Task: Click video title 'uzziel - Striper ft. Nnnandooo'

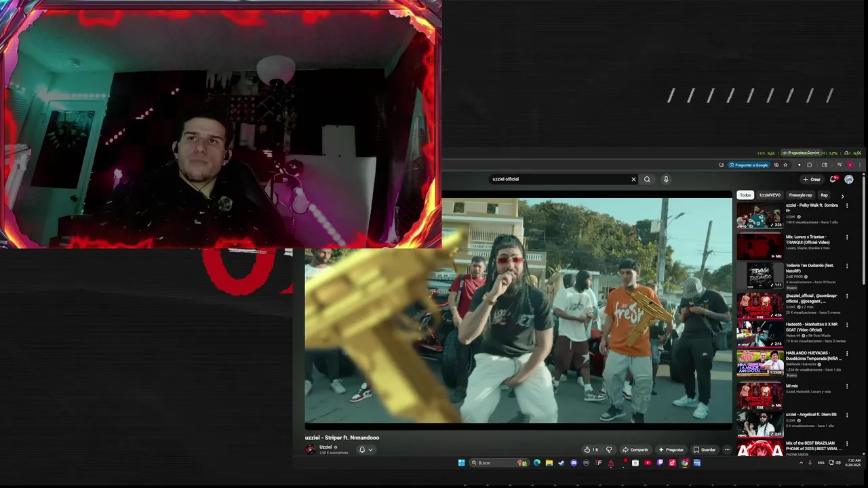Action: 342,438
